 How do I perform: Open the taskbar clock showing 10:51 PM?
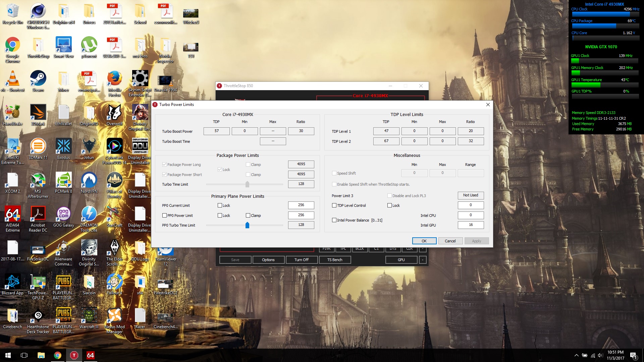click(615, 355)
